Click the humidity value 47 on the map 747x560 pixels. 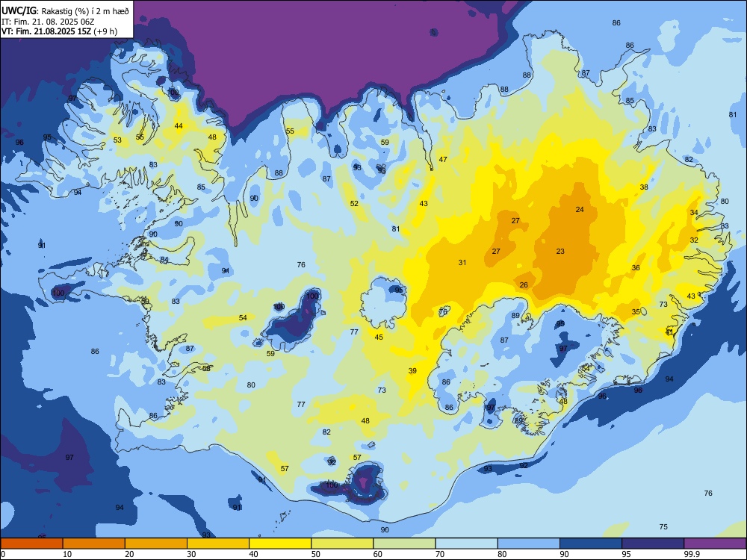[x=443, y=159]
